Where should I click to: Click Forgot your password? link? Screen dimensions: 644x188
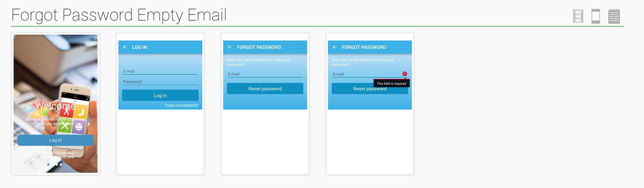click(x=182, y=105)
